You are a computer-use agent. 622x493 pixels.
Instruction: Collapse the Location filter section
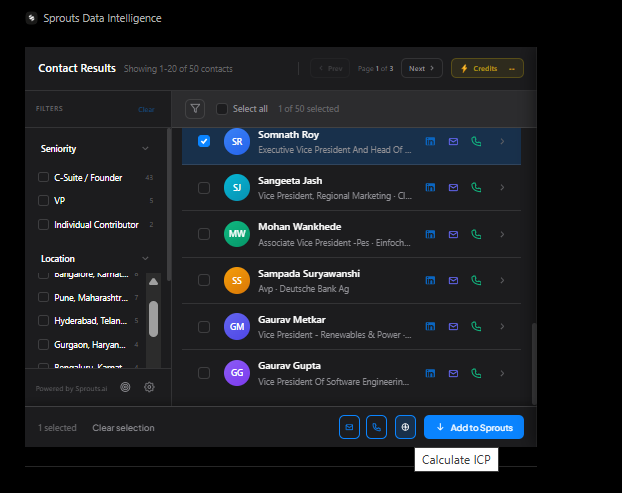point(145,258)
